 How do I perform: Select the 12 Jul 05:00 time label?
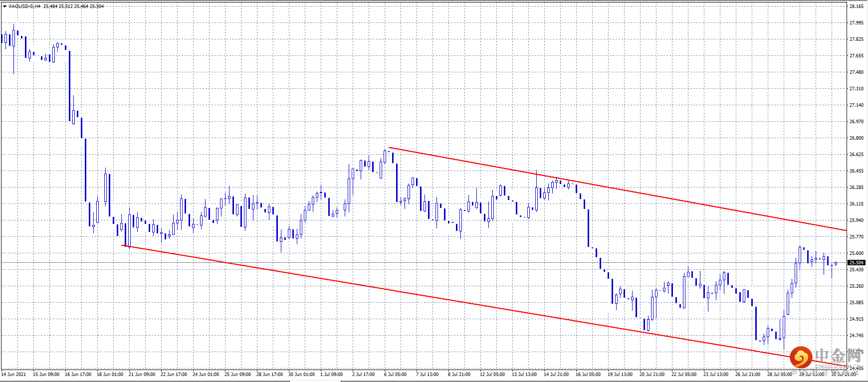coord(492,375)
